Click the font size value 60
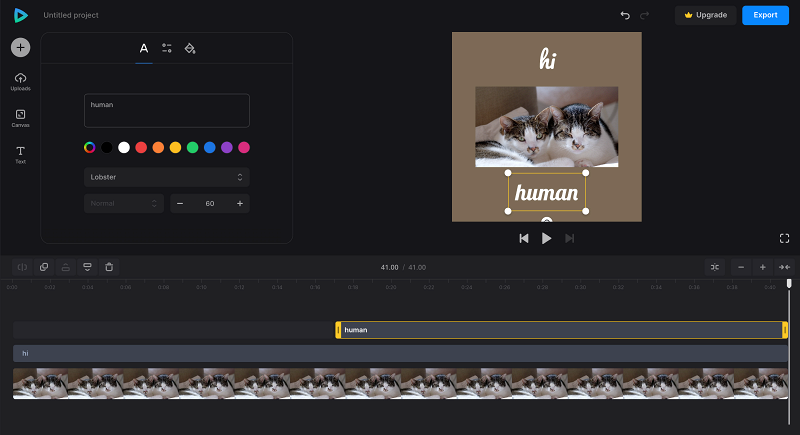800x435 pixels. click(x=210, y=203)
